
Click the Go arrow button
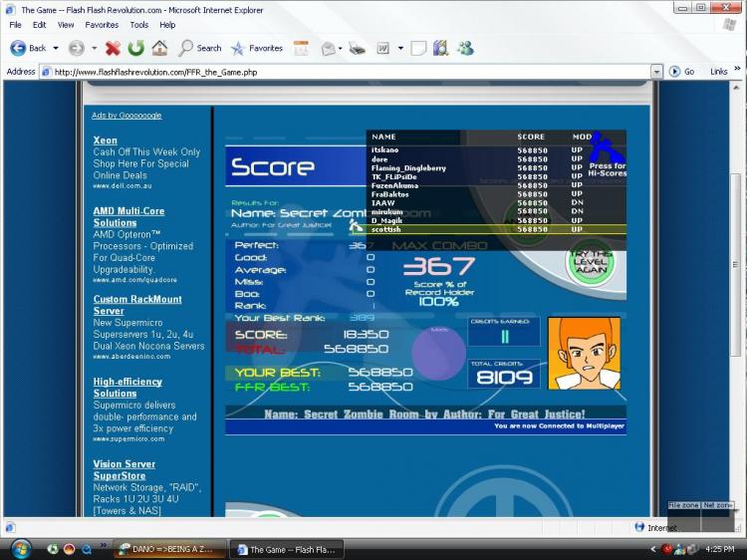[674, 72]
